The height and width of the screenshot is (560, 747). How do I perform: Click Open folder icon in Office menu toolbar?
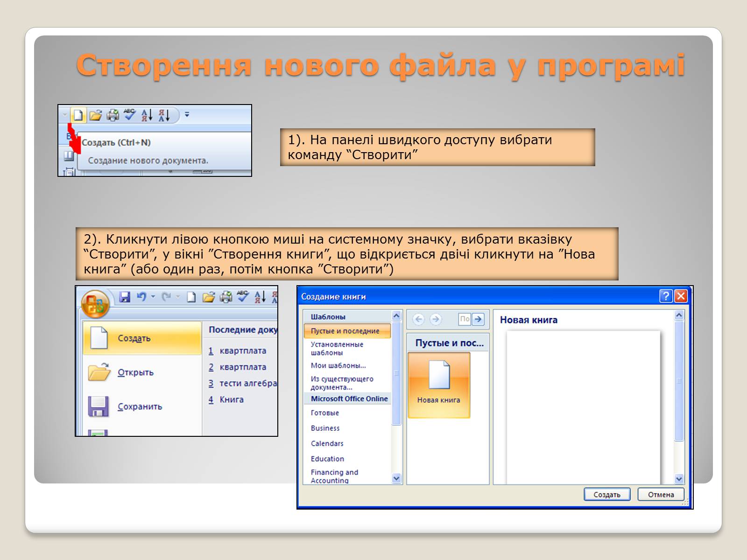(x=209, y=297)
